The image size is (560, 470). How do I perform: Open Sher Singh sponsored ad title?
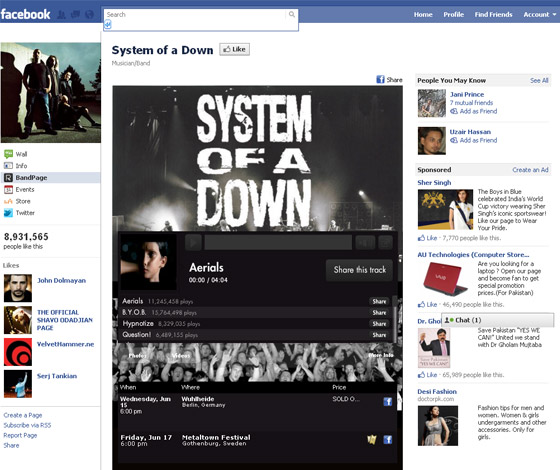434,182
